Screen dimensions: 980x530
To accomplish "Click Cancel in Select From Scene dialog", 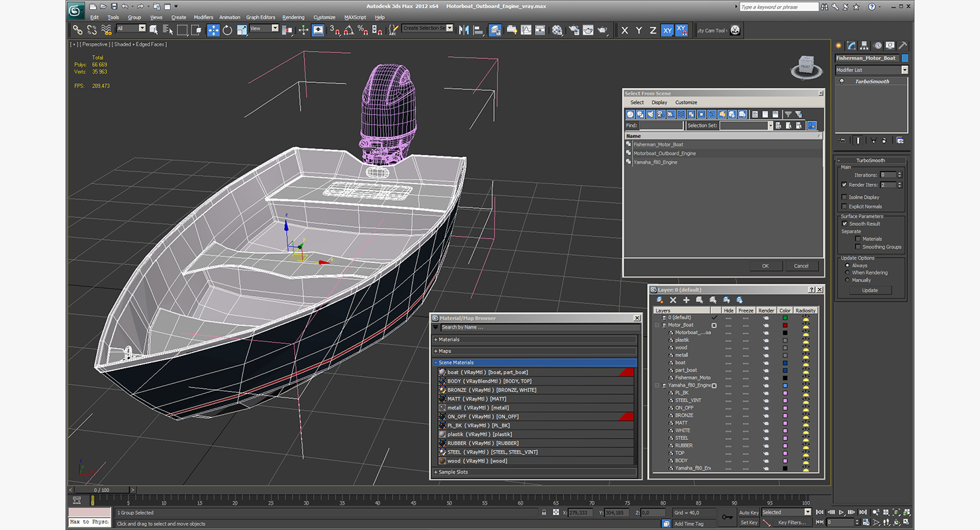I will (x=801, y=266).
